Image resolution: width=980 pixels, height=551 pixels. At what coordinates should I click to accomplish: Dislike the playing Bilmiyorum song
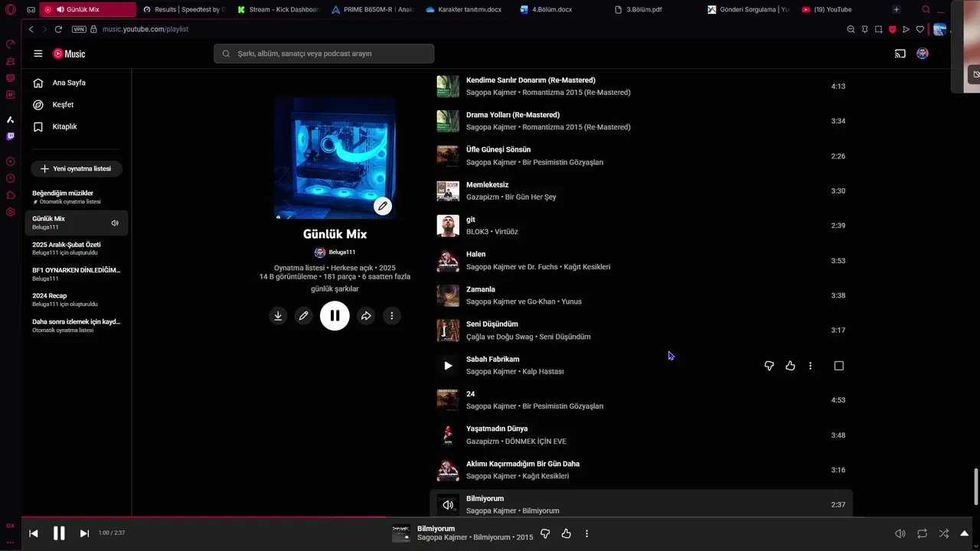click(x=545, y=533)
